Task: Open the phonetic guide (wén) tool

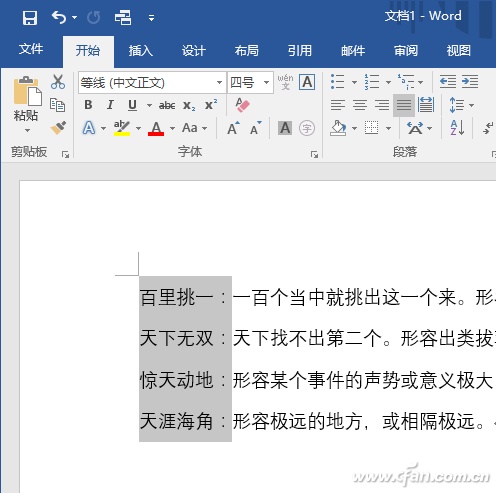Action: tap(286, 82)
